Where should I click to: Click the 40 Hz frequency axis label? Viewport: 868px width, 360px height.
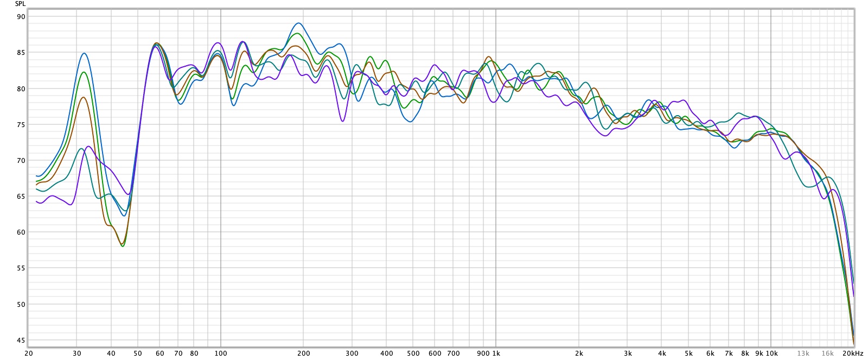[x=111, y=353]
